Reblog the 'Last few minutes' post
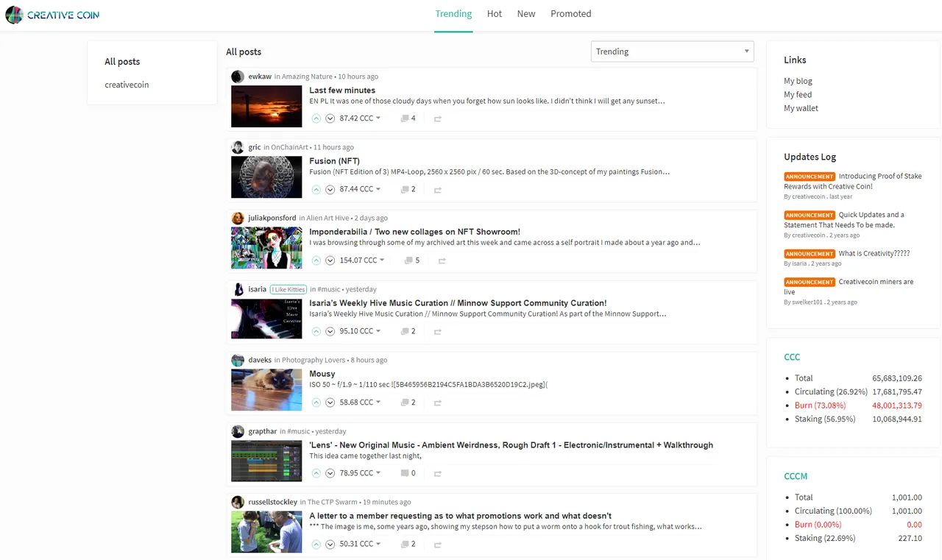942x560 pixels. point(438,119)
